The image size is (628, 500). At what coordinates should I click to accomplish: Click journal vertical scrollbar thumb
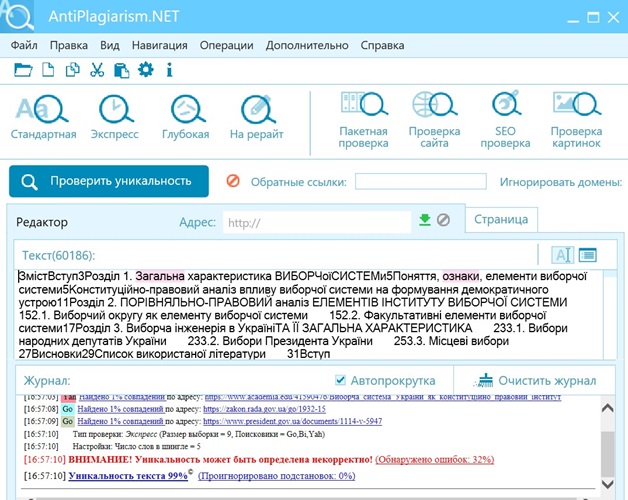point(608,454)
